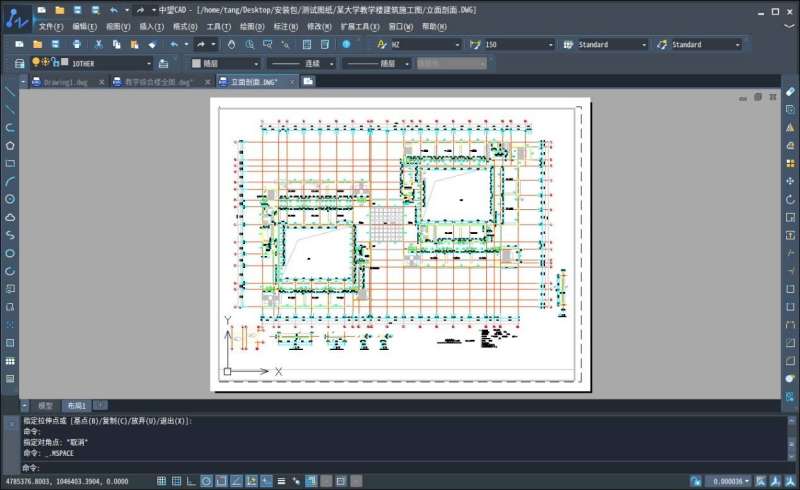Viewport: 800px width, 490px height.
Task: Select the Revision Cloud tool
Action: 10,217
